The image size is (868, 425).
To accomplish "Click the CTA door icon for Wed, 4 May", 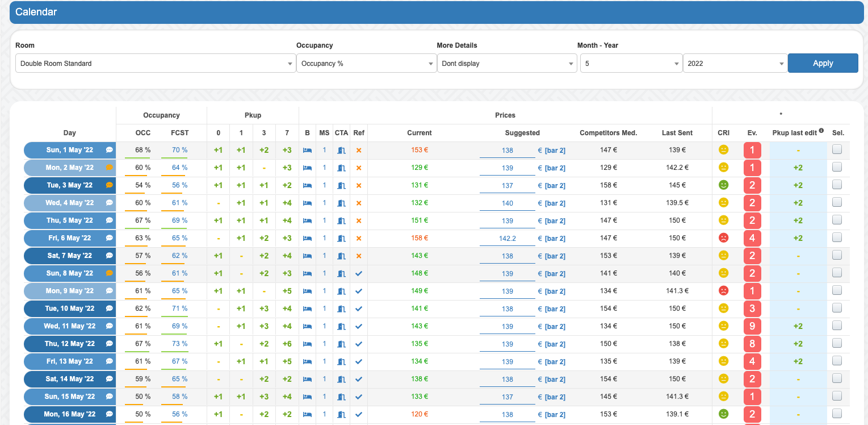I will tap(341, 203).
